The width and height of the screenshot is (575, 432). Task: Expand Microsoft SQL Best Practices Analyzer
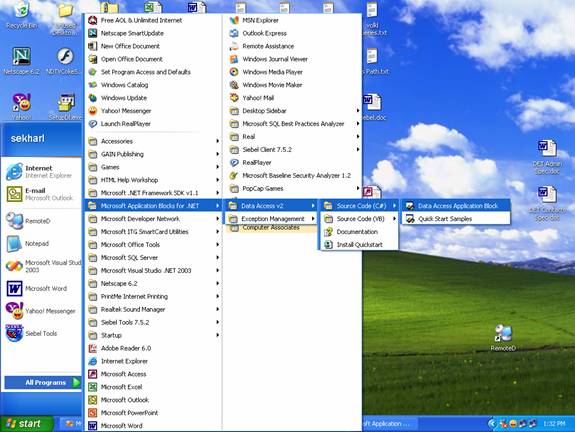point(293,124)
